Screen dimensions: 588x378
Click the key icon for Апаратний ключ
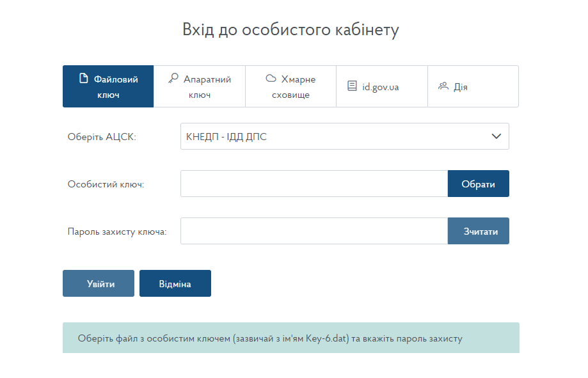pos(173,79)
